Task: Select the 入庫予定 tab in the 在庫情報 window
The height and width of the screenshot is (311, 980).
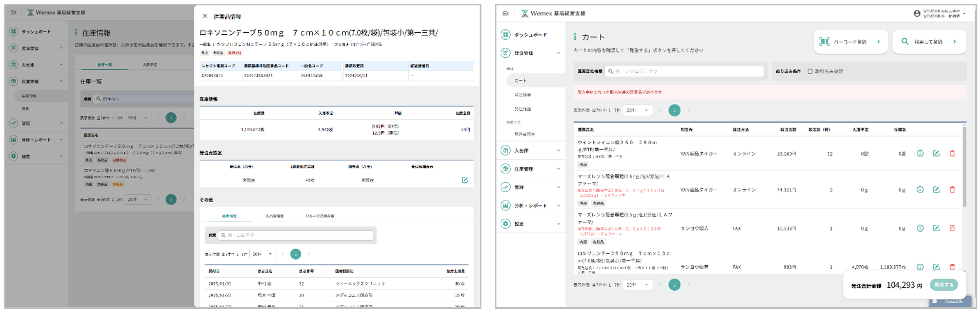Action: pos(150,64)
